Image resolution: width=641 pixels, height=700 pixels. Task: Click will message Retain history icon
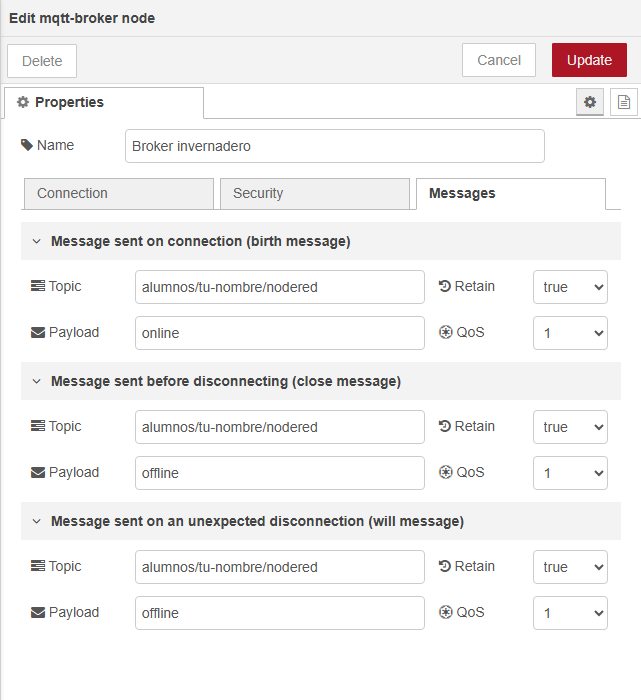point(445,566)
